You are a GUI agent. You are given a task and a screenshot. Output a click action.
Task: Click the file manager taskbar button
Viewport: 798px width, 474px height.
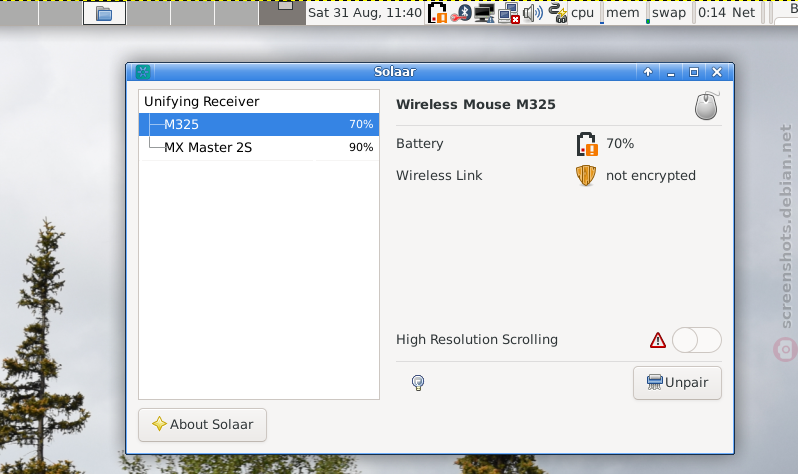click(104, 13)
